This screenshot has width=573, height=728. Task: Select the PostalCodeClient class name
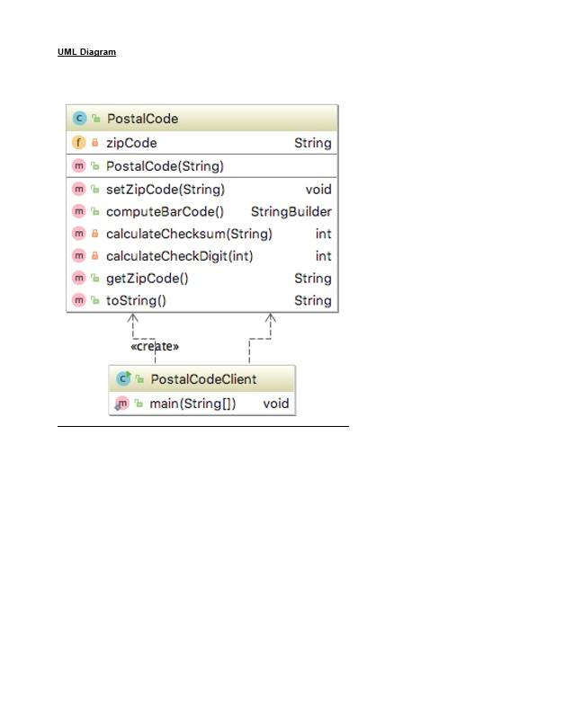click(x=203, y=379)
